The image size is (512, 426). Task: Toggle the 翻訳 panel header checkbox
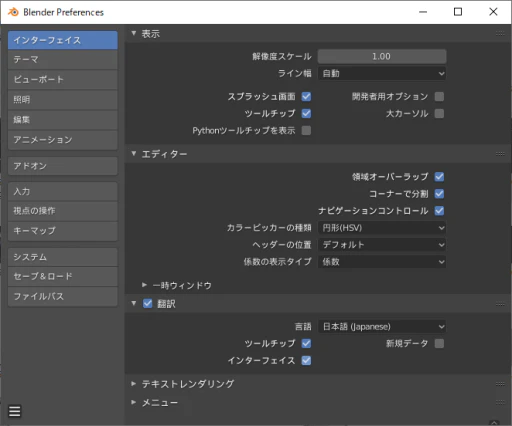[x=147, y=304]
